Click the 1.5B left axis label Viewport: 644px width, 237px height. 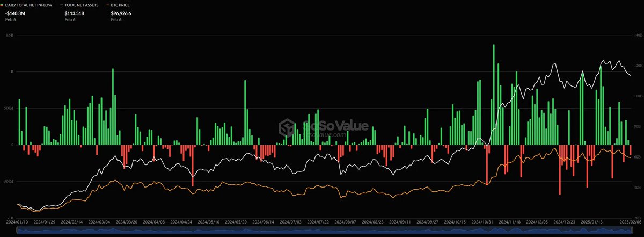click(10, 35)
